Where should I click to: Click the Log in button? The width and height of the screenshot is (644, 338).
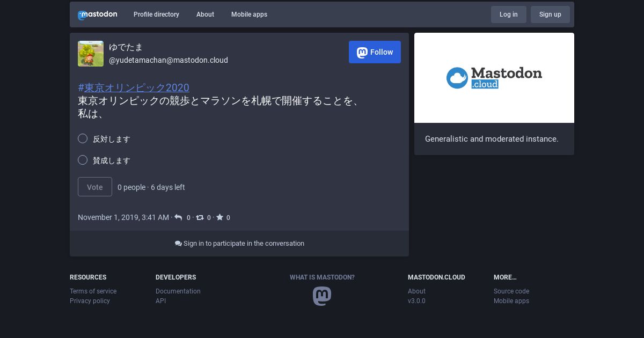click(509, 14)
